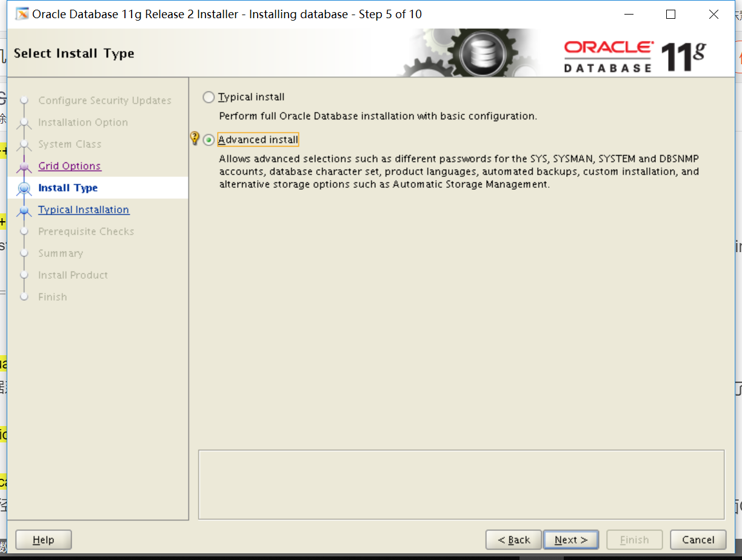Click the Install Type step bullet icon
The width and height of the screenshot is (742, 560).
point(24,188)
